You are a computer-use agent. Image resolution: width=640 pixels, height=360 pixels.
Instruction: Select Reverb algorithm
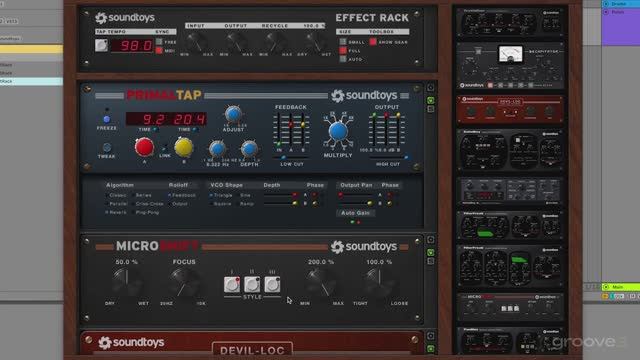click(116, 212)
